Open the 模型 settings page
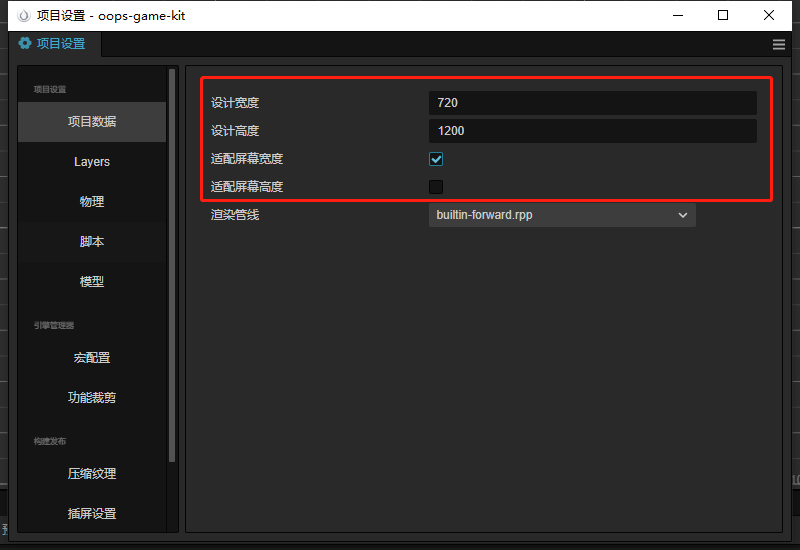This screenshot has width=800, height=550. coord(92,282)
